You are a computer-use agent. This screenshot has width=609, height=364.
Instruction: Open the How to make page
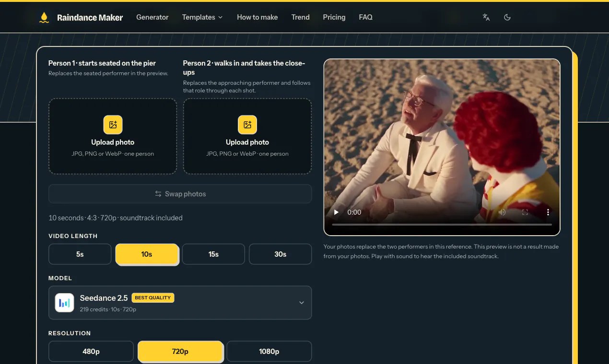coord(258,17)
